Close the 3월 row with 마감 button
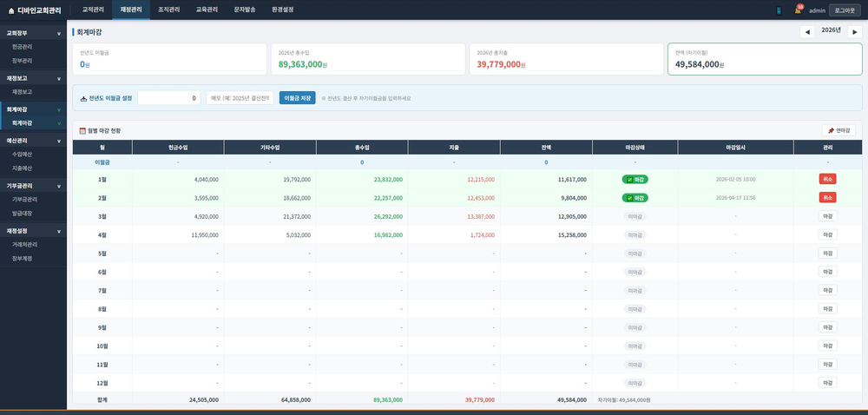The width and height of the screenshot is (868, 415). 827,216
